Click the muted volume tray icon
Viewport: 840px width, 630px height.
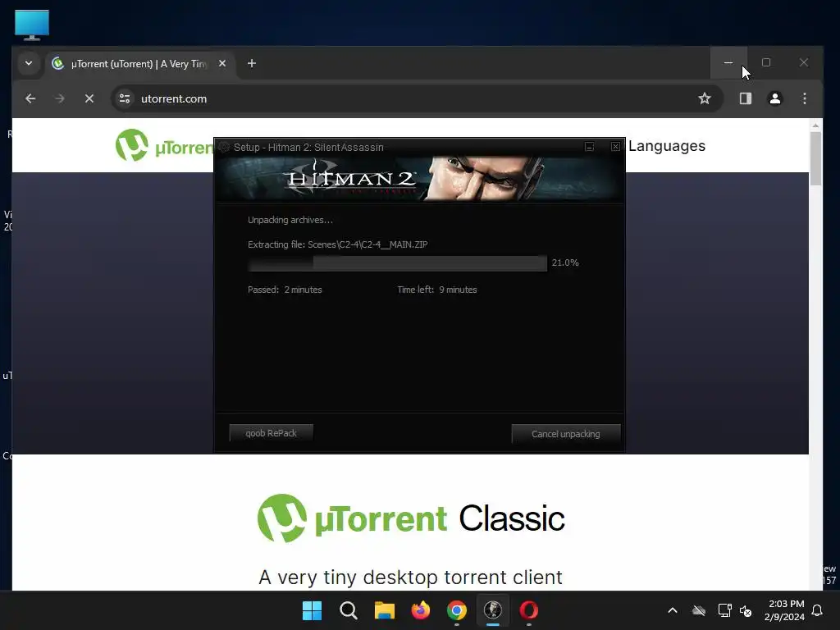click(x=746, y=610)
